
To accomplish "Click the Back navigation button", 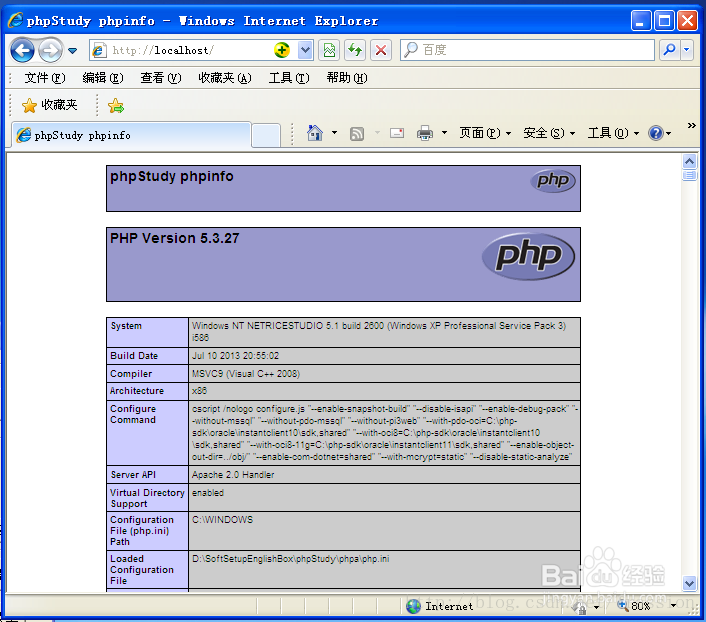I will [x=22, y=50].
